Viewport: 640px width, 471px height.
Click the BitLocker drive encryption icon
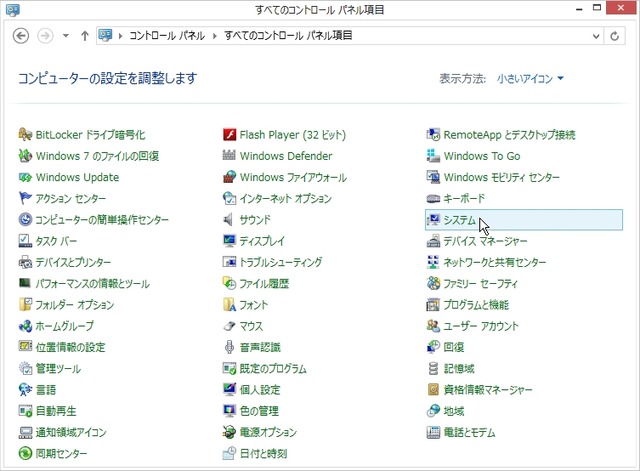25,134
